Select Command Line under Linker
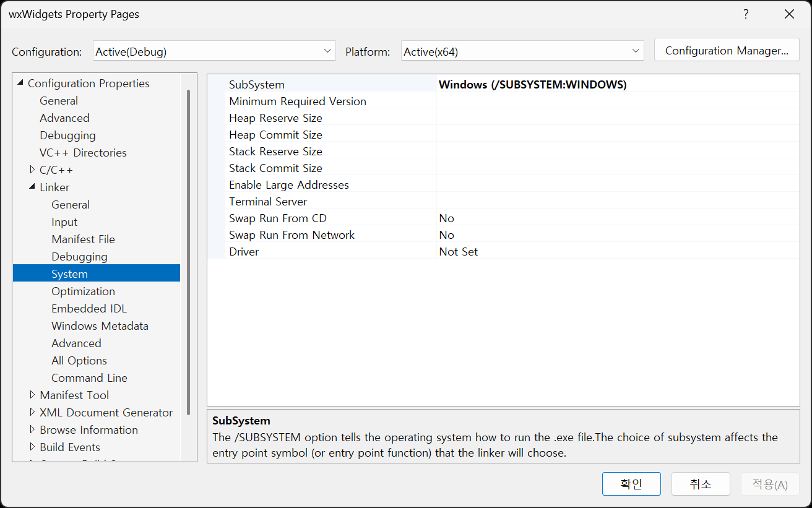812x508 pixels. click(89, 378)
